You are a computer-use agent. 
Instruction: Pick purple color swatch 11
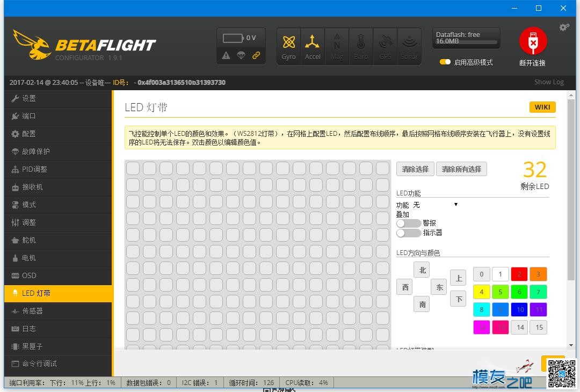pyautogui.click(x=538, y=310)
